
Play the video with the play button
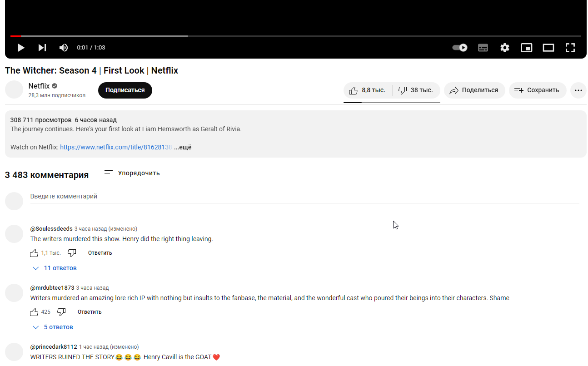[21, 48]
